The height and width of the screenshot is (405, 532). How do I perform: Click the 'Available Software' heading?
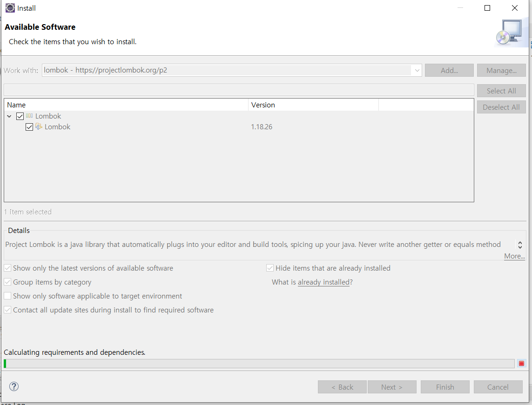click(40, 27)
